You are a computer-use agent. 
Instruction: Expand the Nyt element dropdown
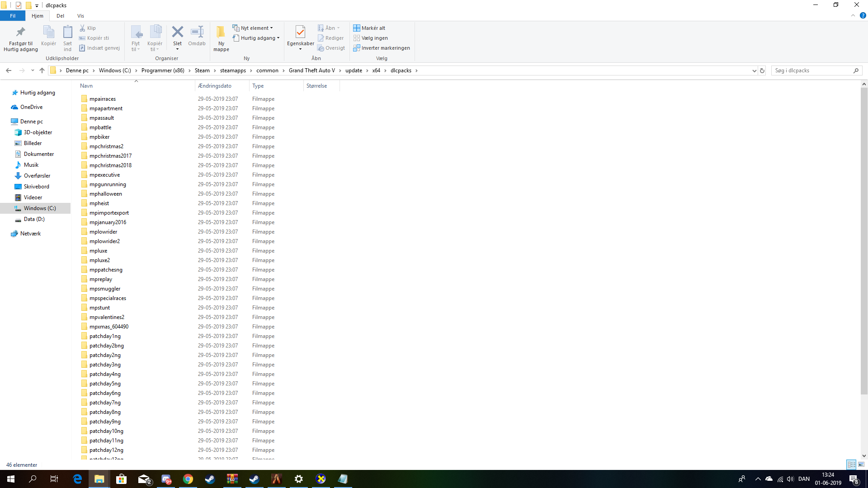[256, 28]
